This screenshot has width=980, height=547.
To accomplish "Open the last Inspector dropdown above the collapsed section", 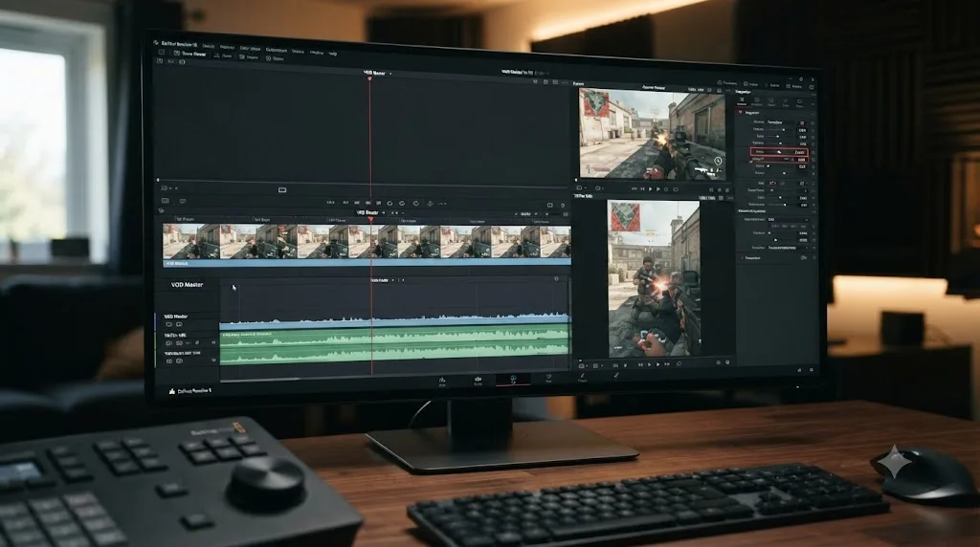I will 788,248.
